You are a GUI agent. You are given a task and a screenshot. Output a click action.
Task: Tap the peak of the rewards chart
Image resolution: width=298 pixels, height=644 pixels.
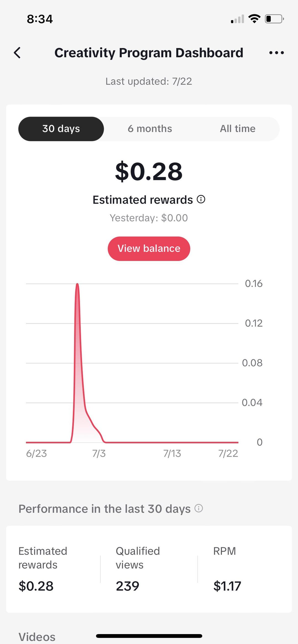tap(77, 284)
